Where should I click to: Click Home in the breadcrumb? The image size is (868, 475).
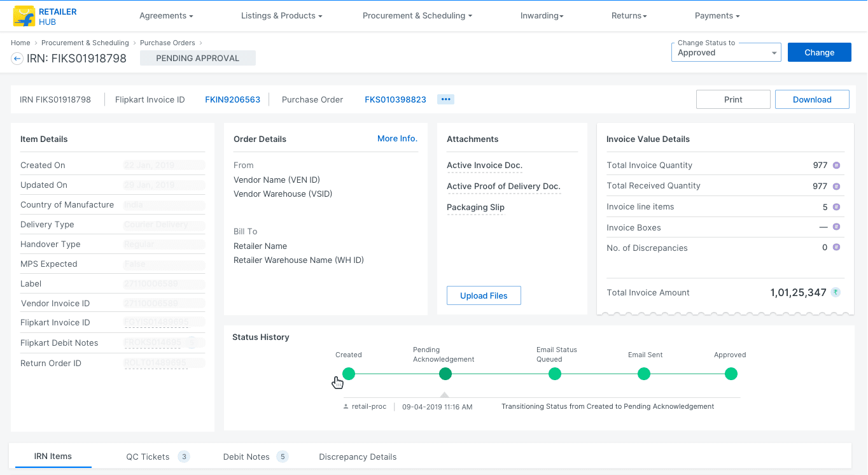(x=20, y=43)
